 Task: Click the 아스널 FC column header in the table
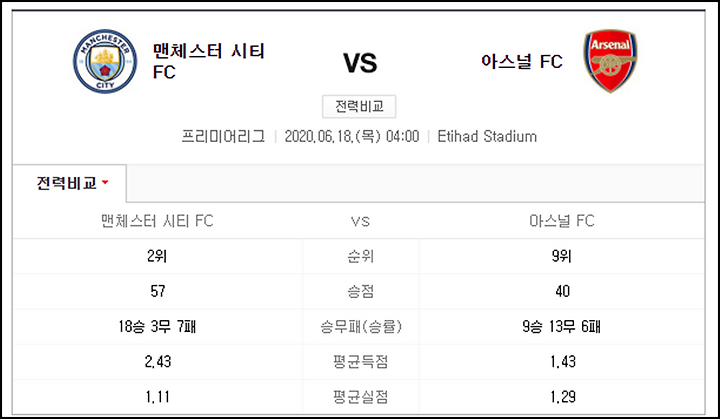tap(562, 221)
